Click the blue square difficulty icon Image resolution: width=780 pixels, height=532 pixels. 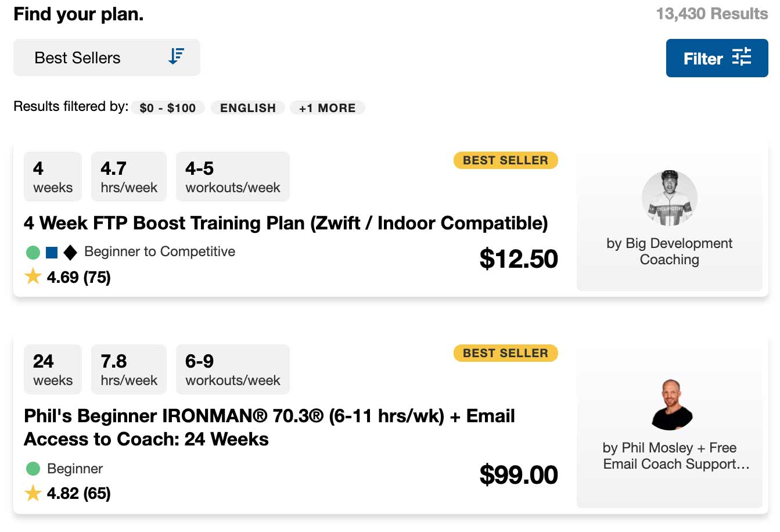[52, 252]
